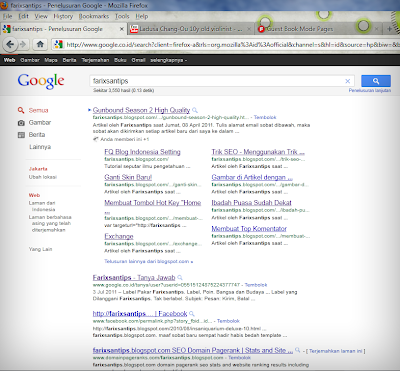400x371 pixels.
Task: Click the camera icon beside Gambar
Action: tap(21, 123)
